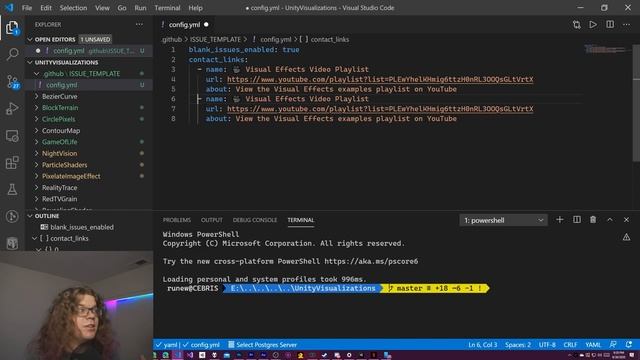This screenshot has height=360, width=640.
Task: Expand the BlockTerrain folder
Action: (x=37, y=108)
